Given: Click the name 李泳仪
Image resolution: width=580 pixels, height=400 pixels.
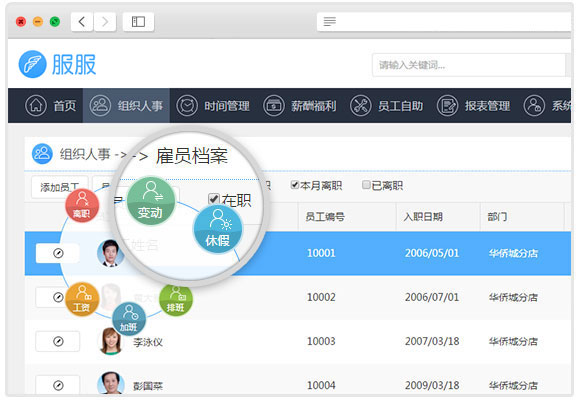Looking at the screenshot, I should 148,342.
